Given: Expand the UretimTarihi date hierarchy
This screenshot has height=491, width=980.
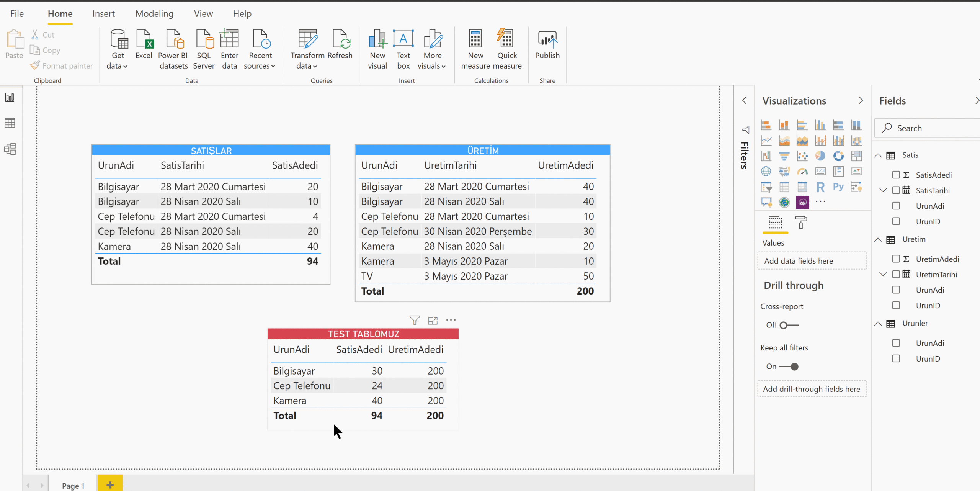Looking at the screenshot, I should (x=883, y=274).
